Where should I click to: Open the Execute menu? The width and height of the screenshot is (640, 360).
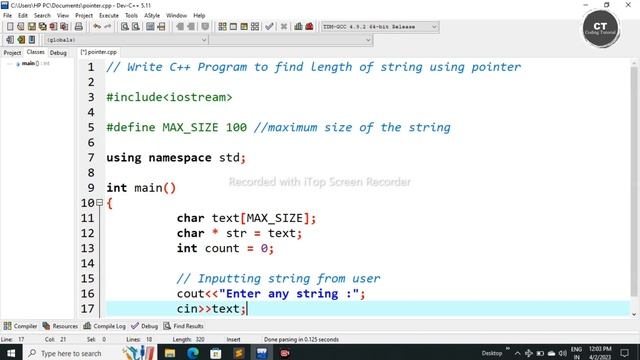109,16
